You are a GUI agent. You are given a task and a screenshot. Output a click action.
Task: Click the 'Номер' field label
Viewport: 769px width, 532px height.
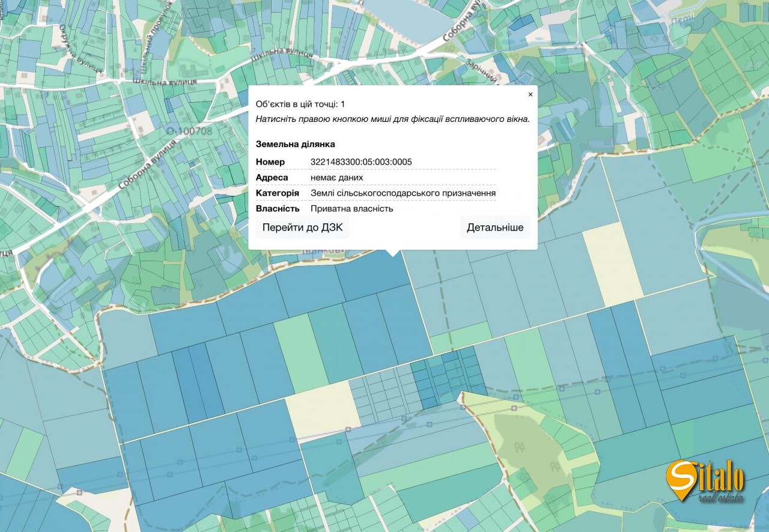pos(270,162)
